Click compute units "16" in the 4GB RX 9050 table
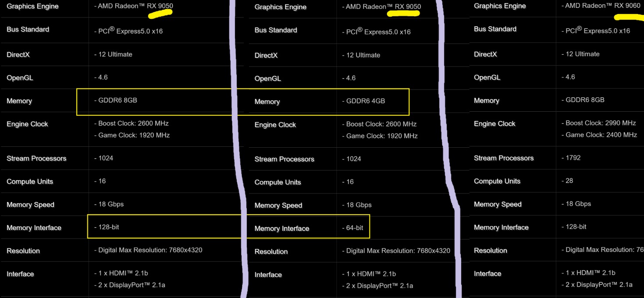This screenshot has width=644, height=298. pyautogui.click(x=350, y=181)
